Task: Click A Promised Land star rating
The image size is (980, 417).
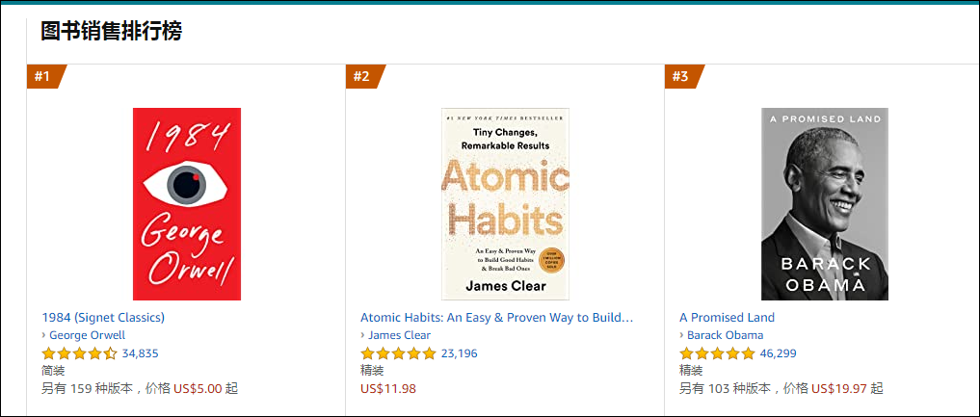Action: [x=717, y=353]
